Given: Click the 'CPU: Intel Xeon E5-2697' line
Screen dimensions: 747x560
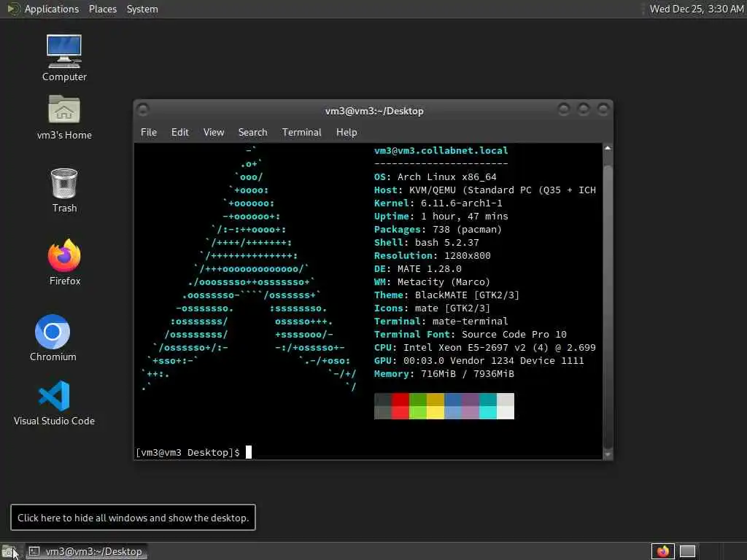Looking at the screenshot, I should (485, 348).
